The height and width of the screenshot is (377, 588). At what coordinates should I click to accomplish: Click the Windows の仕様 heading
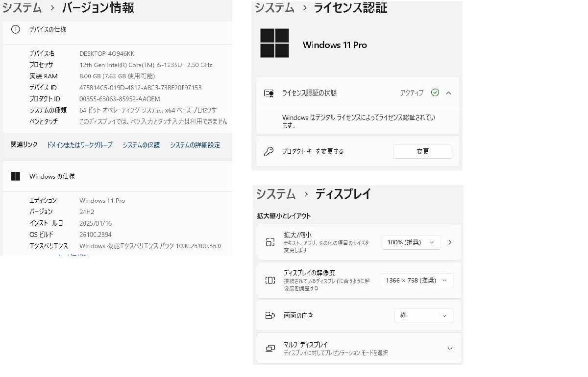pyautogui.click(x=52, y=176)
